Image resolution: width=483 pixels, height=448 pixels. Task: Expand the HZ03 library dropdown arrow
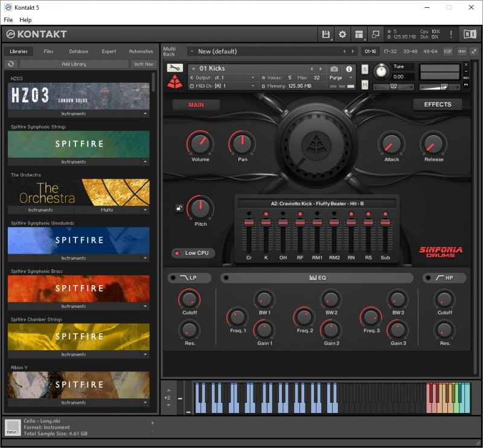click(145, 114)
